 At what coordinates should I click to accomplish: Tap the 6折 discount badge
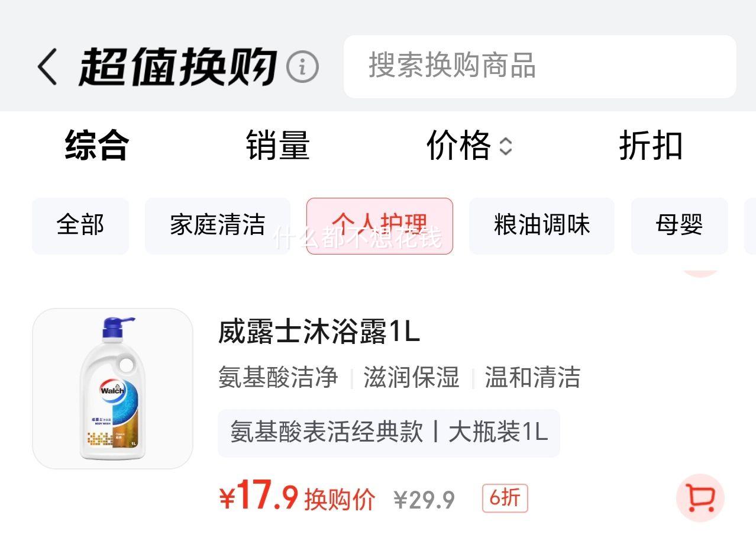click(505, 498)
